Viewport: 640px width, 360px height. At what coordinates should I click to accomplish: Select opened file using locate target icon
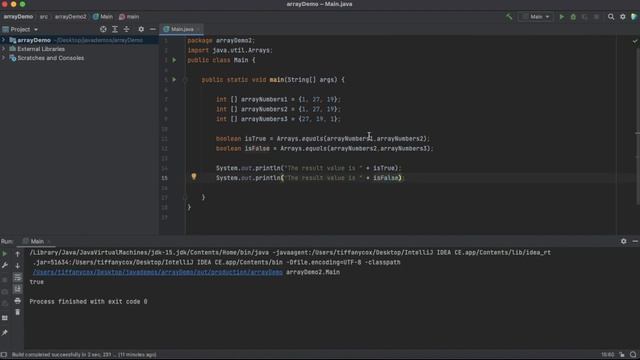103,29
